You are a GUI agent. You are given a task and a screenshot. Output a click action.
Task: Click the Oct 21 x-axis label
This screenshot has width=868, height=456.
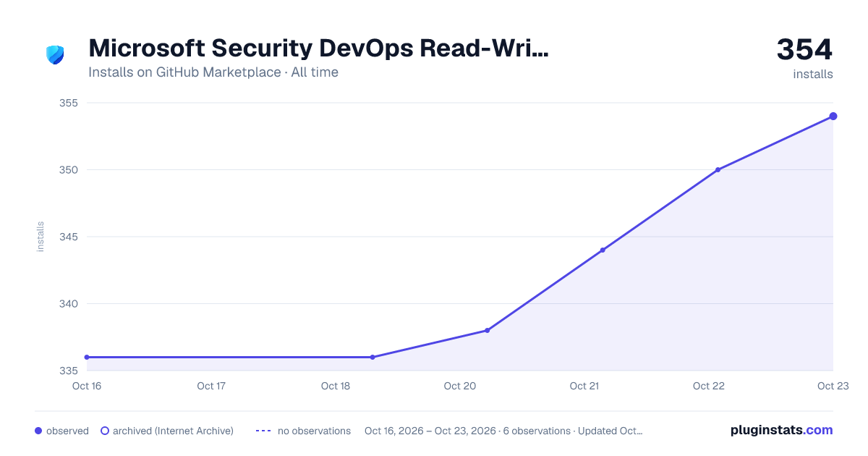(584, 387)
